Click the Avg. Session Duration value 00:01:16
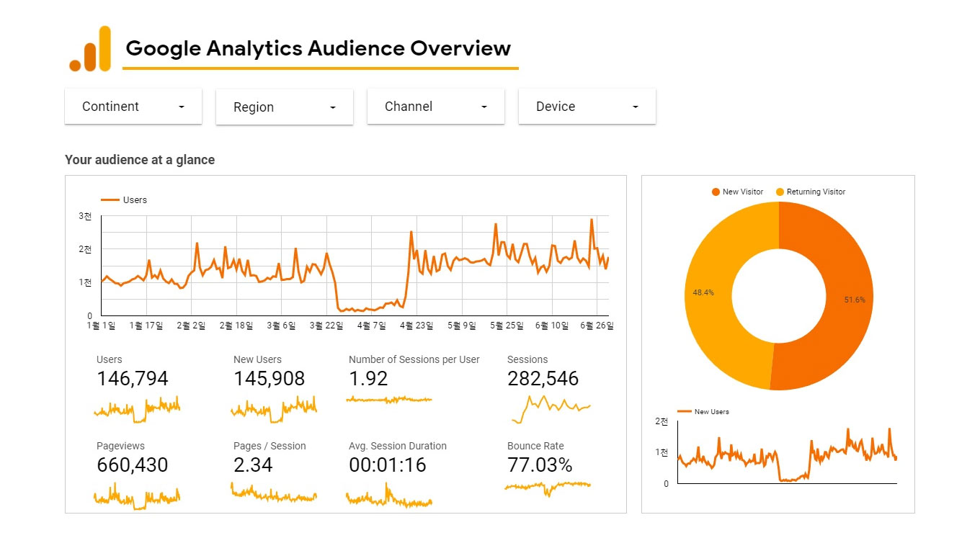The image size is (980, 538). pos(388,465)
